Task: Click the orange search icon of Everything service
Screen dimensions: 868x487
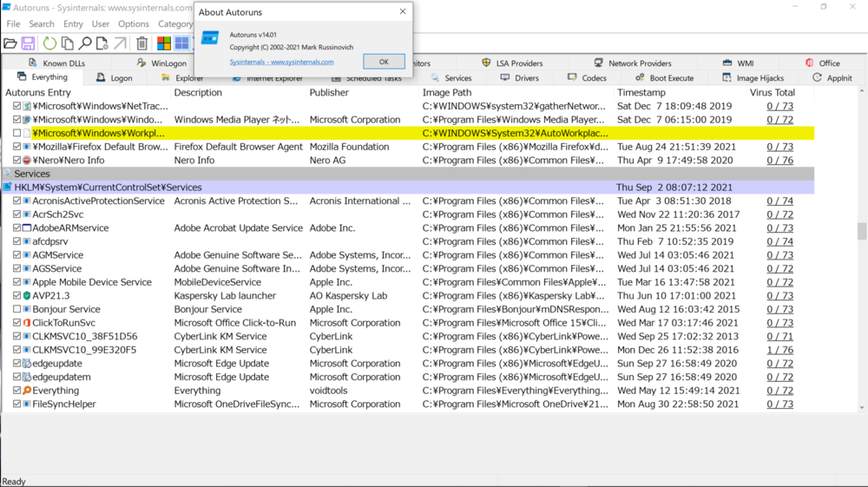Action: tap(27, 391)
